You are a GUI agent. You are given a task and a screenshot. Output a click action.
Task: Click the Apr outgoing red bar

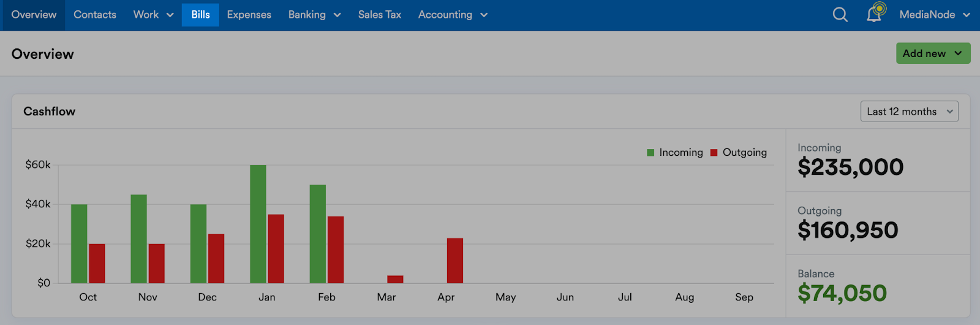coord(455,261)
